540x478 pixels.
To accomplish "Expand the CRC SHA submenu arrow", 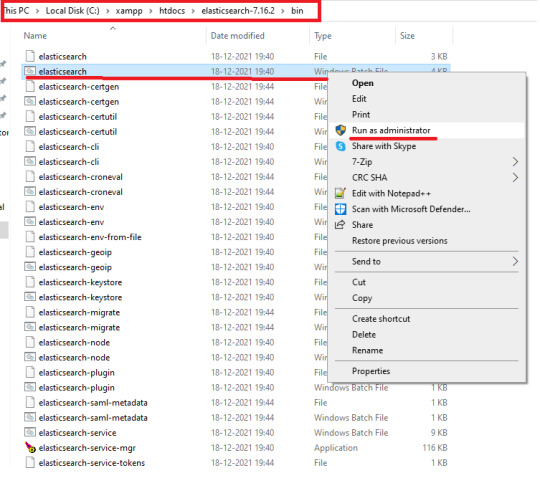I will (x=515, y=177).
